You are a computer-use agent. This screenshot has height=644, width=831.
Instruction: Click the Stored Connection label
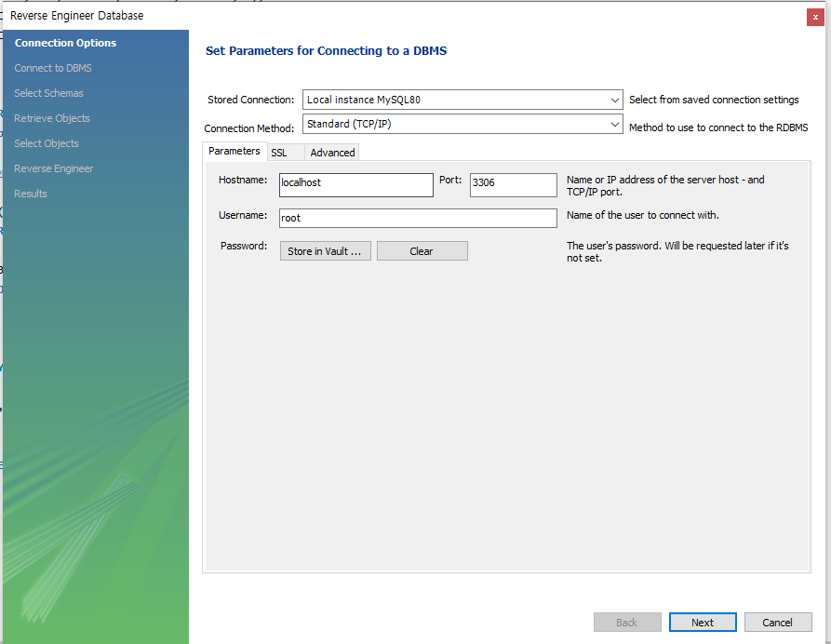tap(250, 100)
